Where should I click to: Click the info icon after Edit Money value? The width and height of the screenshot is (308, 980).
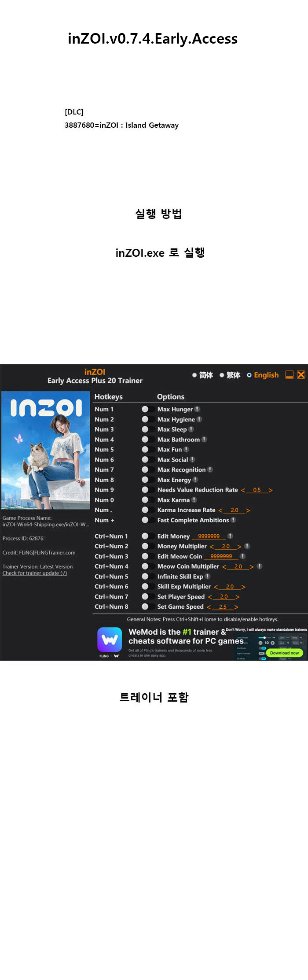[x=230, y=536]
